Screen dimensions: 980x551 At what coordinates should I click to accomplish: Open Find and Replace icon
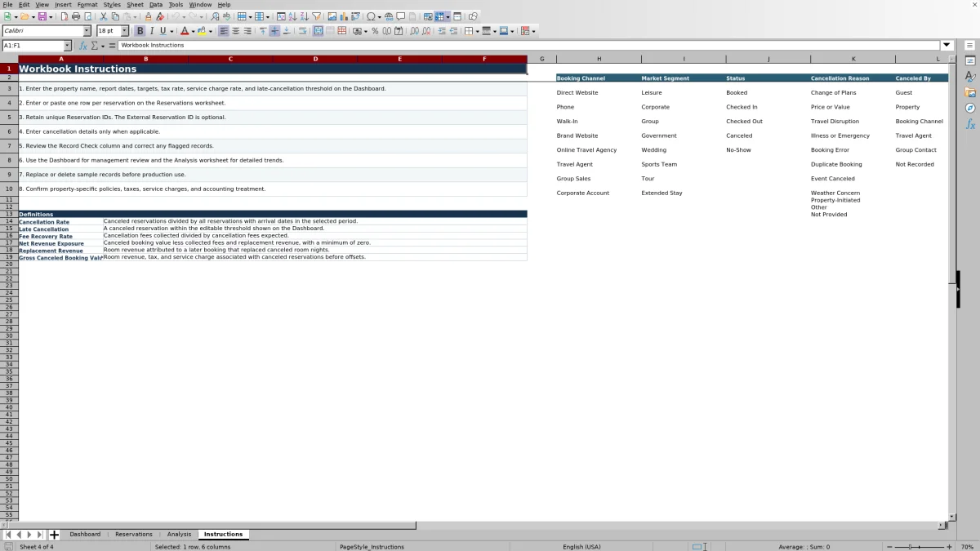[214, 16]
